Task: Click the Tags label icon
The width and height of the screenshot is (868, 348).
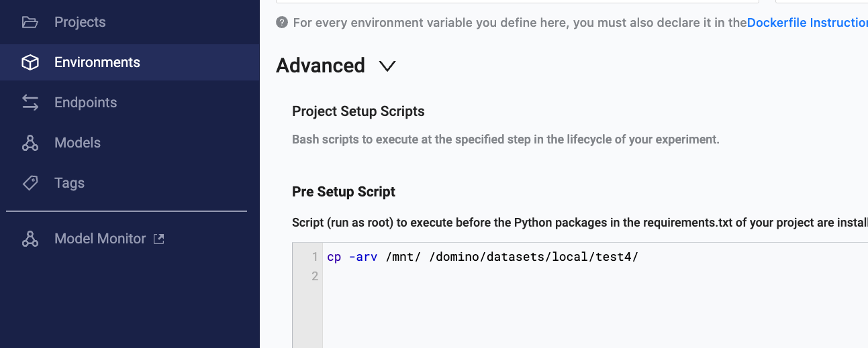Action: pos(30,183)
